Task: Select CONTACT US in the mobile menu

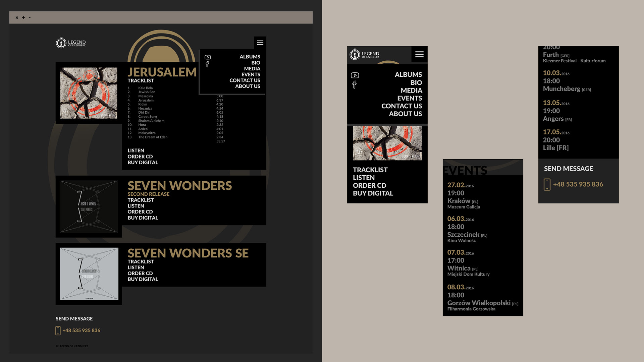Action: 401,106
